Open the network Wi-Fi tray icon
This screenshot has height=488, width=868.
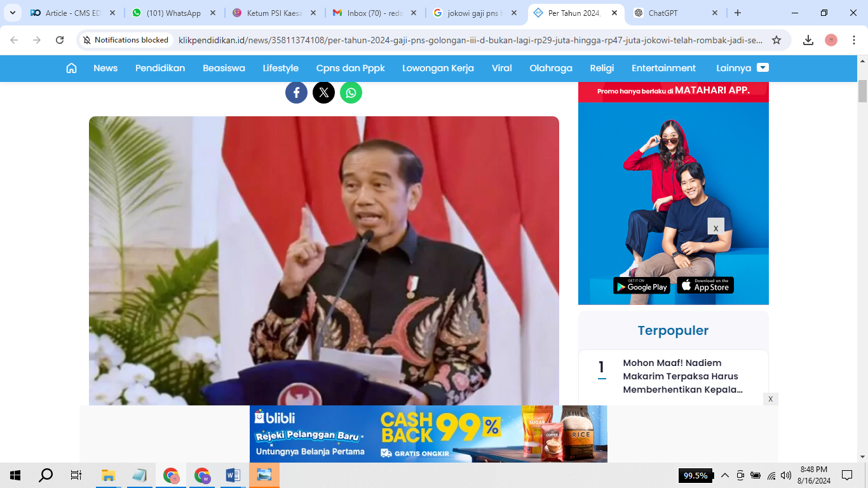[x=771, y=475]
